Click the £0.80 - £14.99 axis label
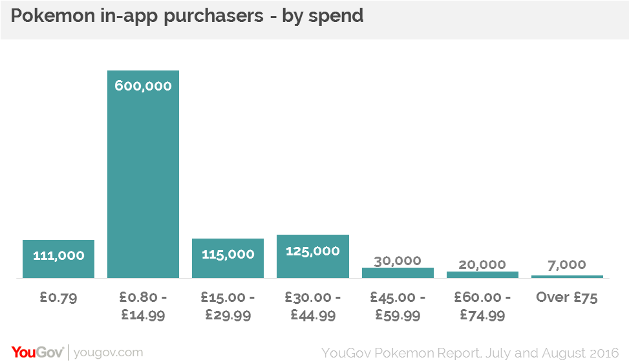Viewport: 629px width, 364px height. [x=144, y=306]
